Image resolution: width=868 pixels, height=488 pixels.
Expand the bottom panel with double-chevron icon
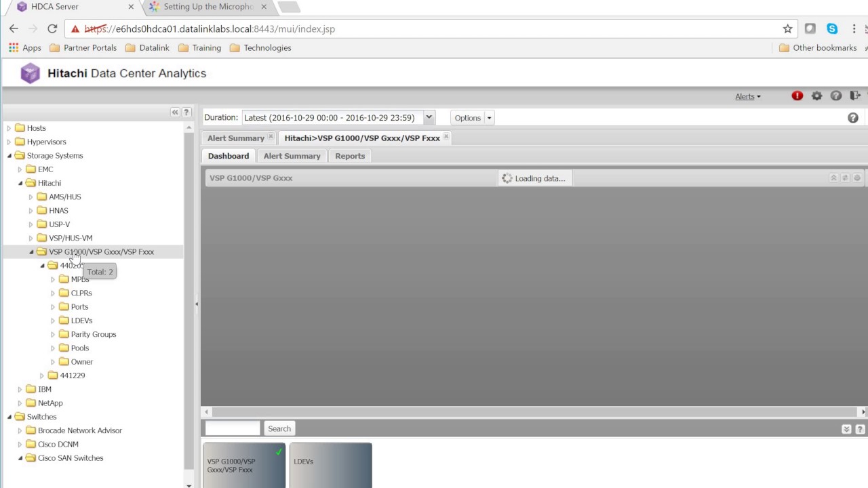[x=846, y=429]
